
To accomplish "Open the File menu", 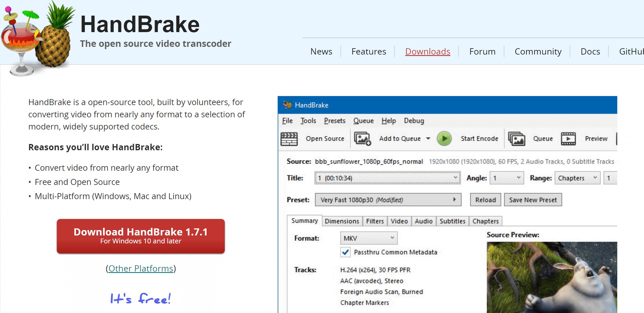I will coord(287,121).
